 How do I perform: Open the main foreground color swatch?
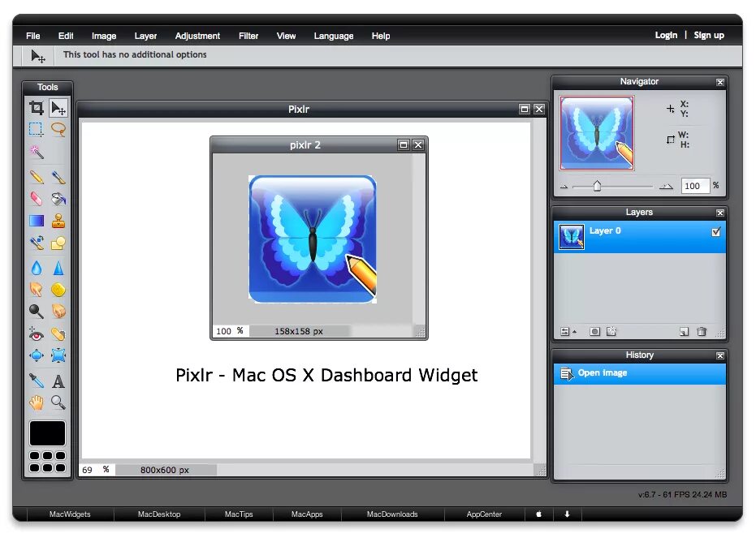[x=47, y=433]
